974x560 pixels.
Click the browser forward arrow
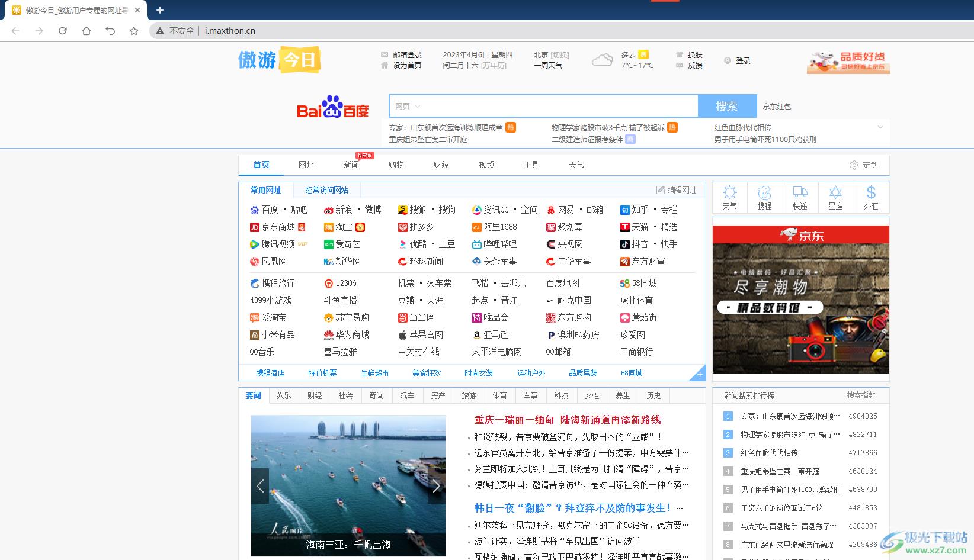pos(39,31)
